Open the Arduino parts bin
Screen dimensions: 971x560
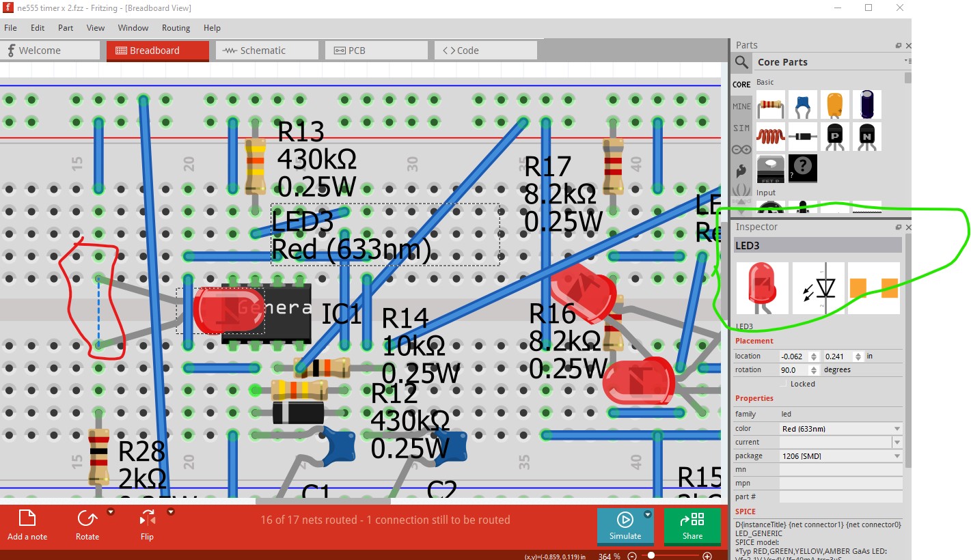(x=741, y=150)
